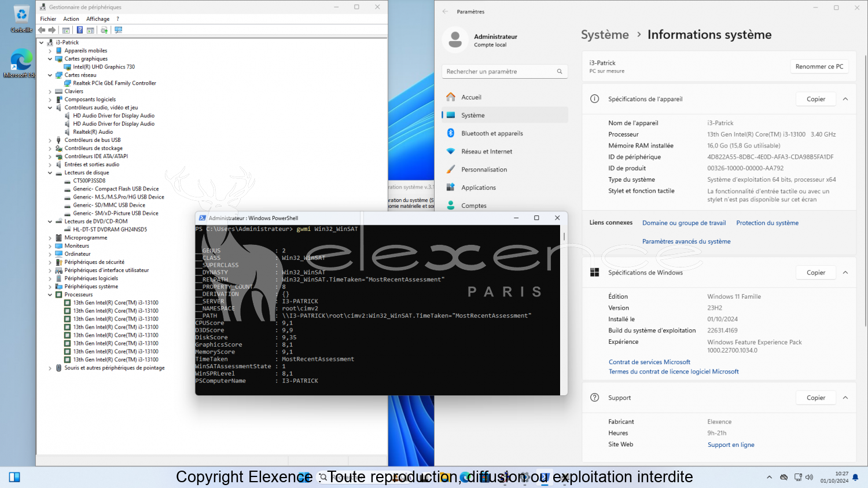Click the Support question mark icon
This screenshot has width=868, height=488.
tap(594, 398)
